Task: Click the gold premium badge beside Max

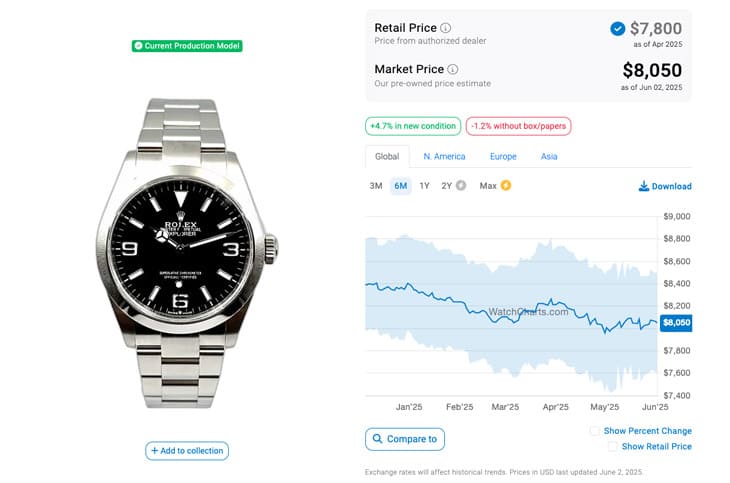Action: tap(506, 185)
